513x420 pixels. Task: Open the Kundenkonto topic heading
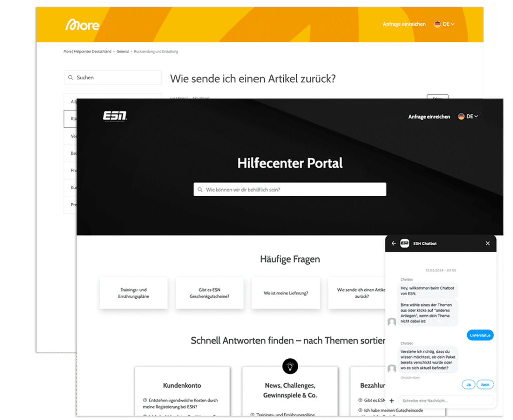pos(182,386)
